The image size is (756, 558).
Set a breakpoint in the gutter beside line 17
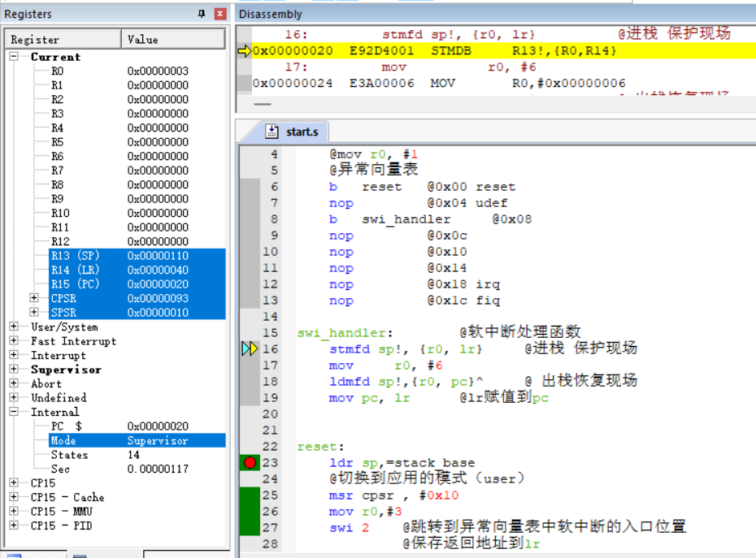pos(249,365)
